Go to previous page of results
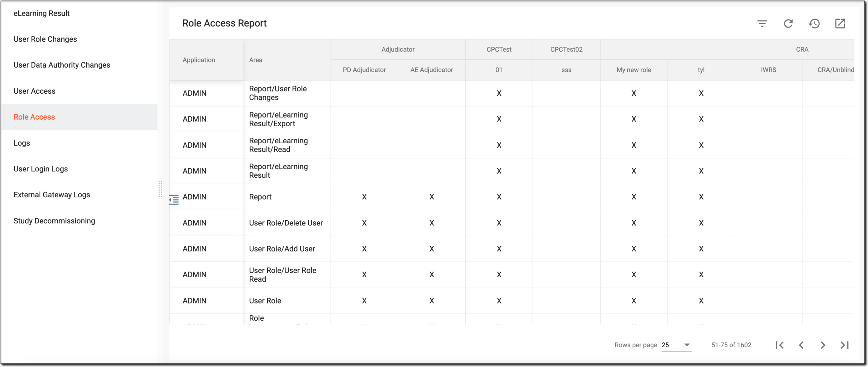The image size is (868, 367). pyautogui.click(x=801, y=345)
